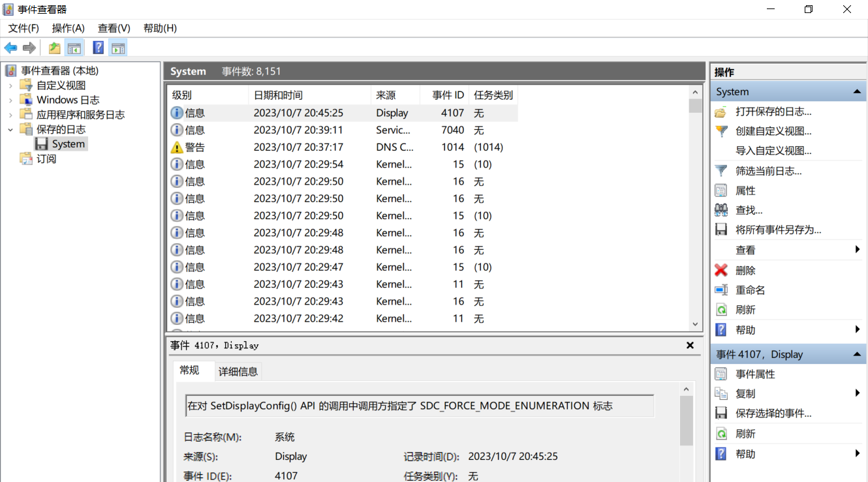The height and width of the screenshot is (482, 868).
Task: Switch to the 详细信息 tab
Action: (238, 372)
